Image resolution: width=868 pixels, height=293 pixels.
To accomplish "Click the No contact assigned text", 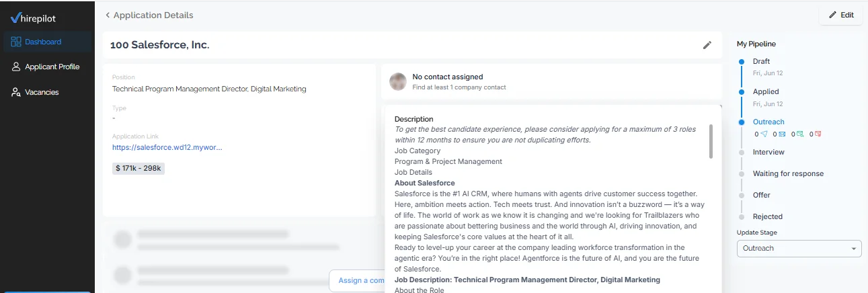I will (x=448, y=77).
